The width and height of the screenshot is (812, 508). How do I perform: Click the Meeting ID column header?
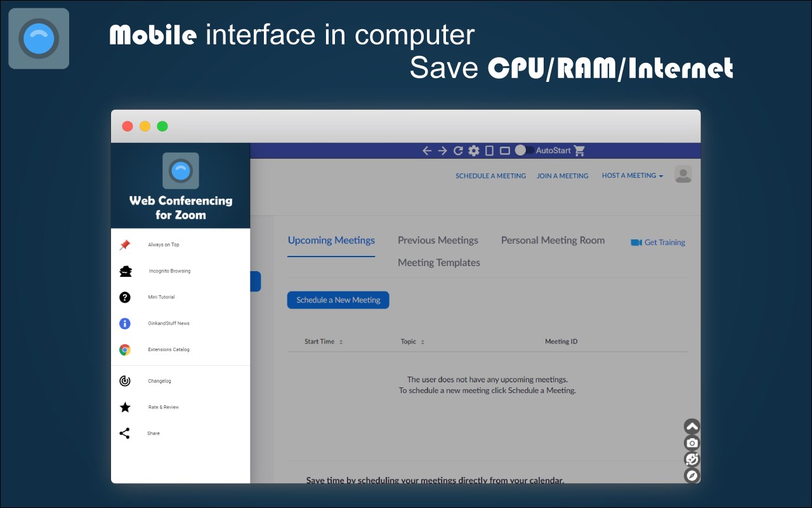click(x=561, y=342)
